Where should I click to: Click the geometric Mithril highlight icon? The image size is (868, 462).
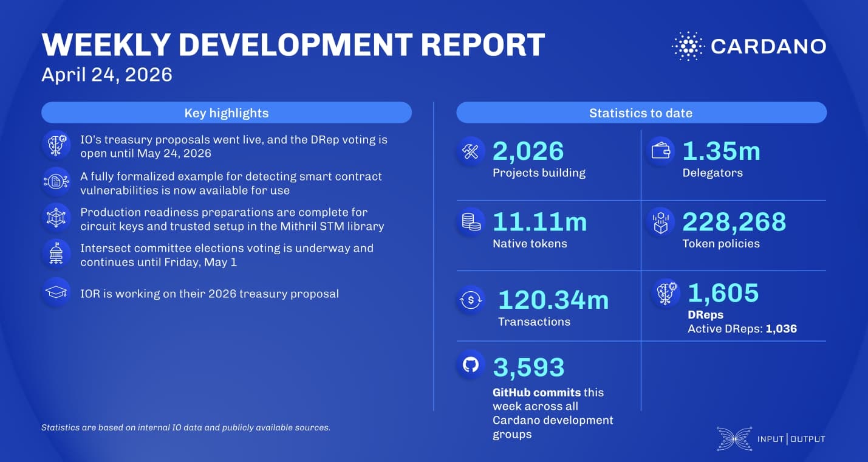tap(56, 218)
